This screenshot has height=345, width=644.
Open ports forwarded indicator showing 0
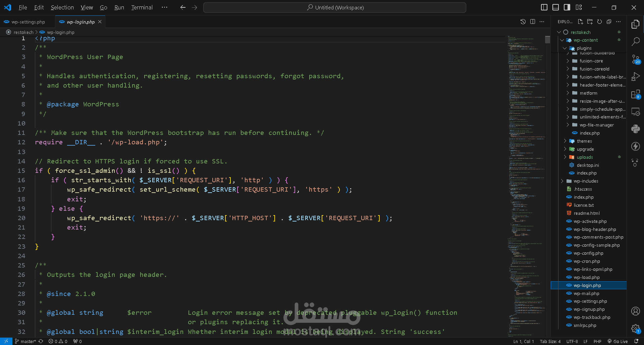tap(77, 341)
